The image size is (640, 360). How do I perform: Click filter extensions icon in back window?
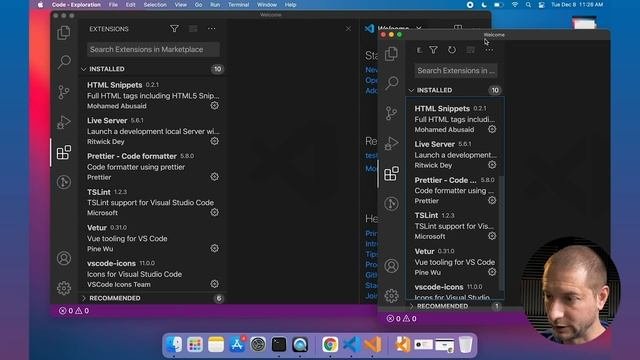click(x=174, y=29)
